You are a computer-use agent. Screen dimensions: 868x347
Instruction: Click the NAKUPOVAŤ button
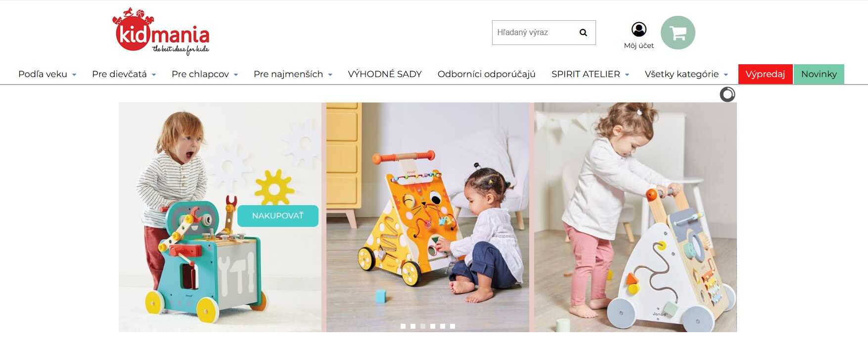pos(278,216)
